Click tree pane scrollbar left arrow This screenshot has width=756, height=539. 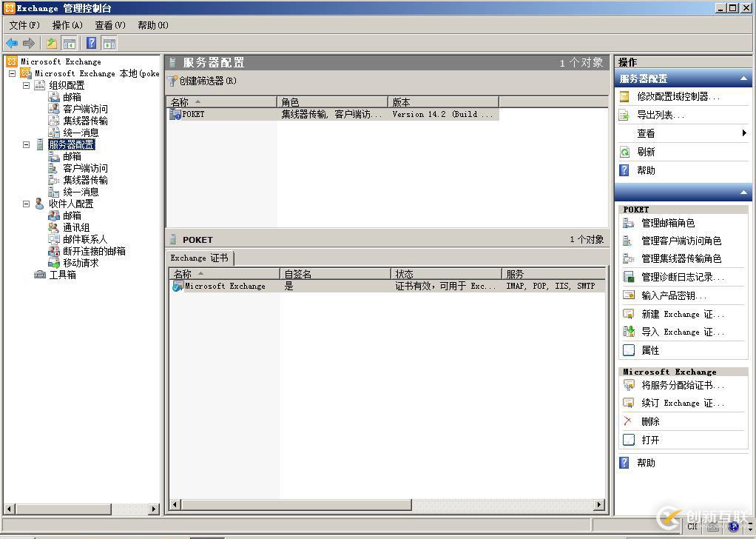(9, 509)
